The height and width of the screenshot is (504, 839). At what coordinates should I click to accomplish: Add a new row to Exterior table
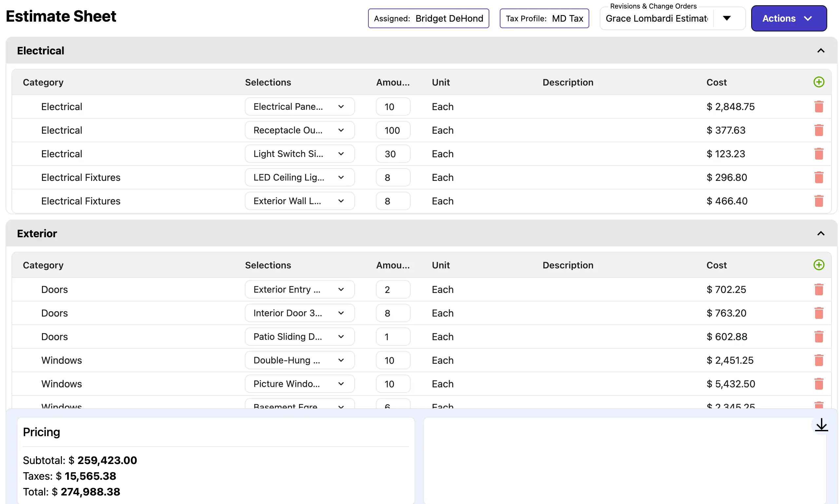tap(818, 264)
